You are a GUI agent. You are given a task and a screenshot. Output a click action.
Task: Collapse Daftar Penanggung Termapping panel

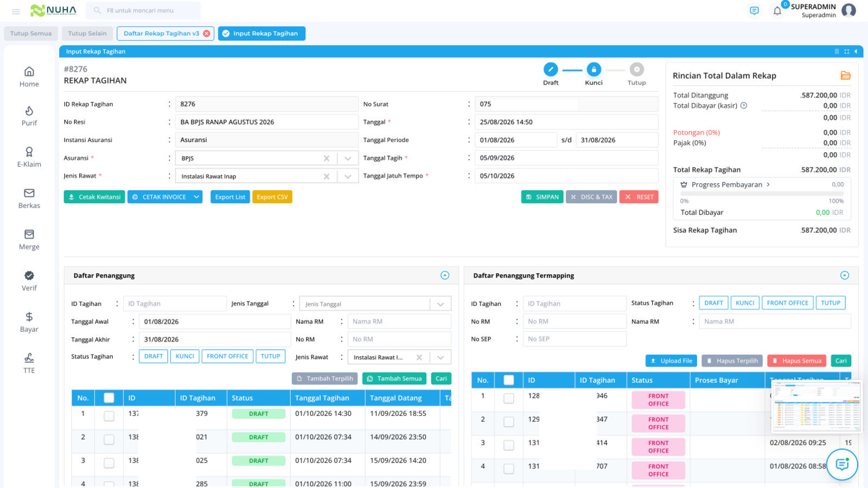(845, 275)
